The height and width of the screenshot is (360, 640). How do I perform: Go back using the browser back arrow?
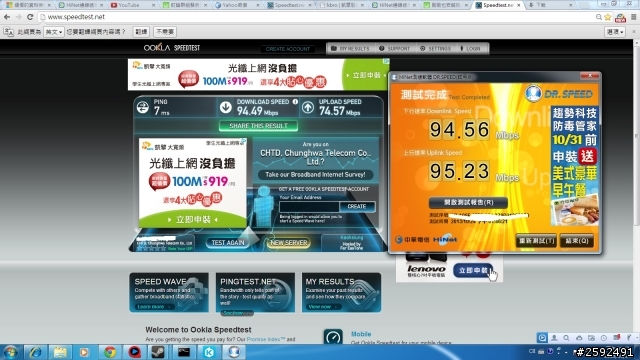(x=7, y=17)
